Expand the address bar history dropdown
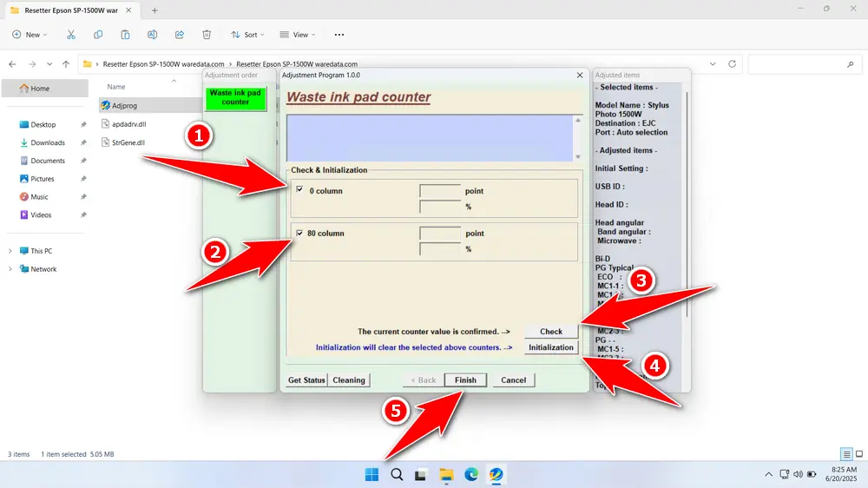The image size is (868, 488). click(x=713, y=64)
